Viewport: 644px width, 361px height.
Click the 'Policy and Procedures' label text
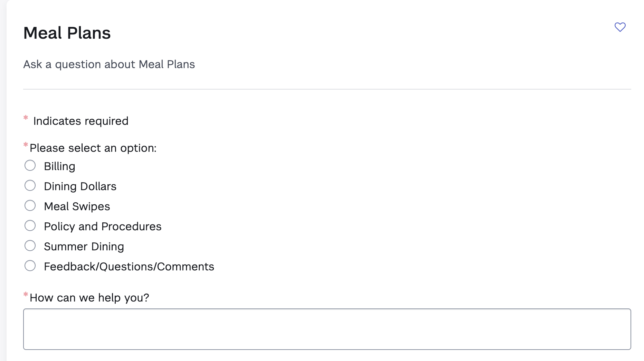click(x=103, y=226)
